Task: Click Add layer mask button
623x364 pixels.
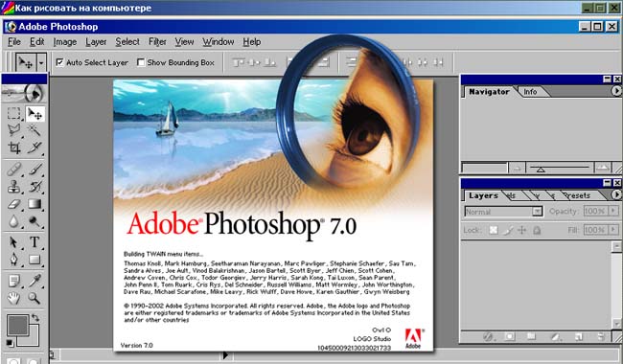Action: pos(509,337)
